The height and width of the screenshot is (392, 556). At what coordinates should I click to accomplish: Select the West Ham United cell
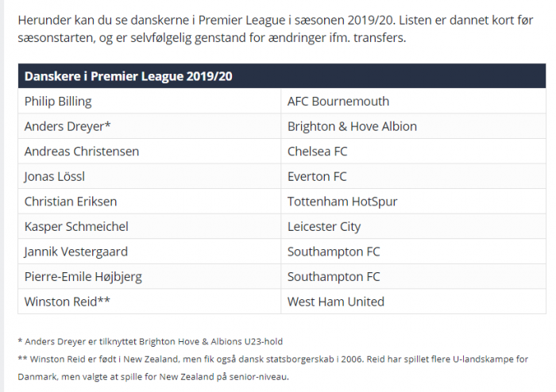click(414, 302)
